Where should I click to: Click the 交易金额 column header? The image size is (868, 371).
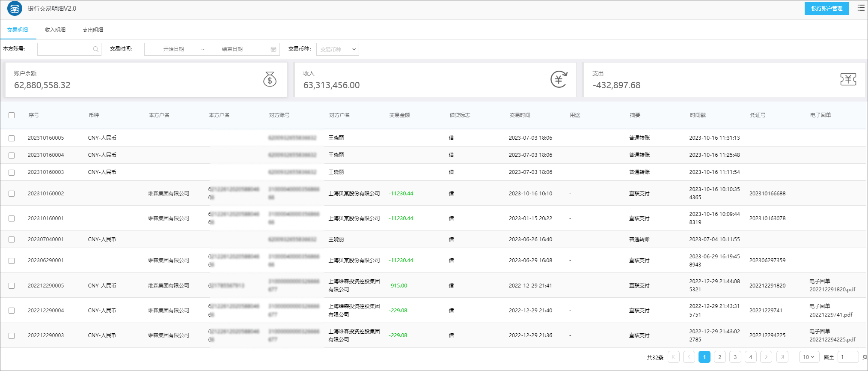400,115
